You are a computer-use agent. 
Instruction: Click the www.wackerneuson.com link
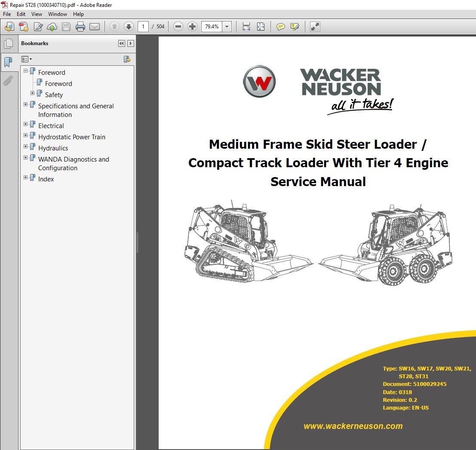tap(353, 426)
